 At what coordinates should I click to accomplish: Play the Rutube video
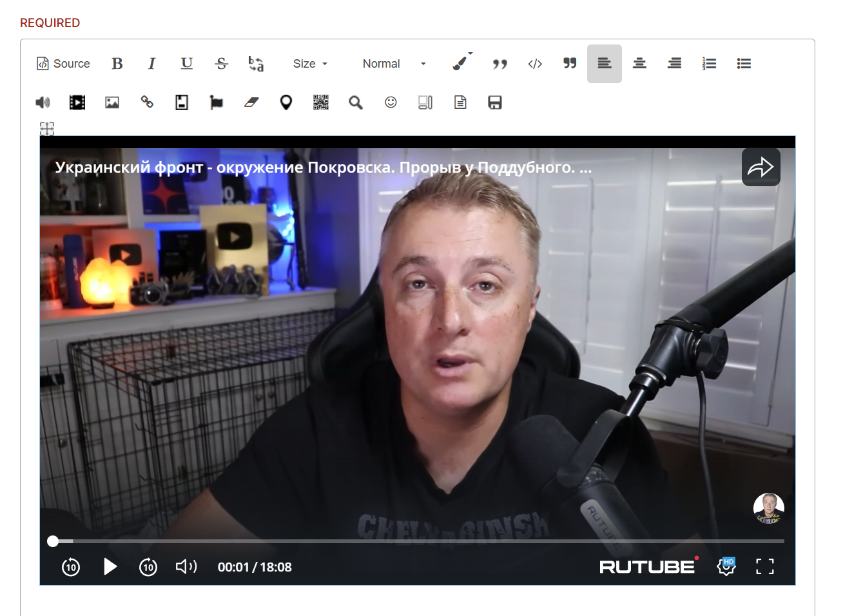(110, 566)
